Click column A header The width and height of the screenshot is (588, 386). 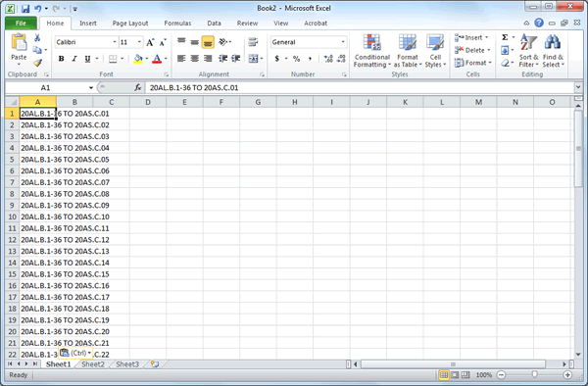pos(37,102)
